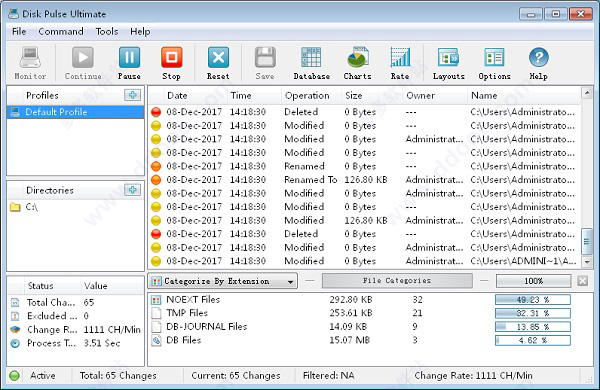The width and height of the screenshot is (600, 390).
Task: Open the File menu
Action: tap(19, 31)
